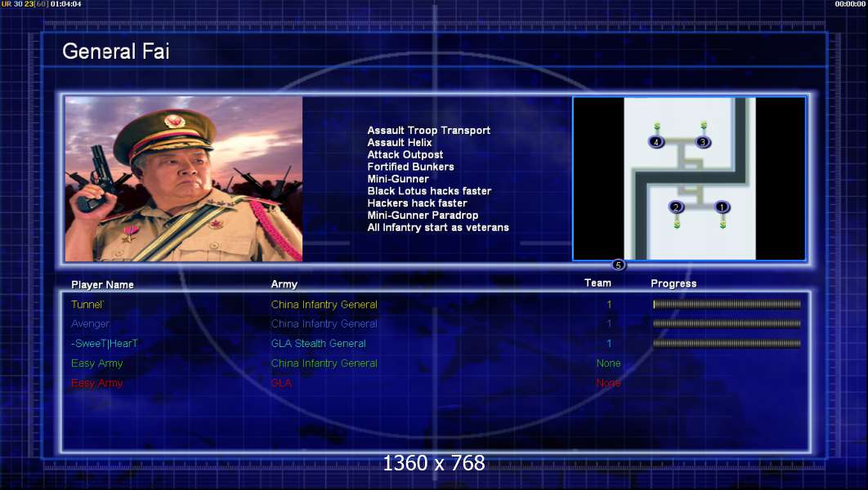The image size is (868, 490).
Task: Click Team 1 value for -SweeT|HearT
Action: [x=609, y=344]
